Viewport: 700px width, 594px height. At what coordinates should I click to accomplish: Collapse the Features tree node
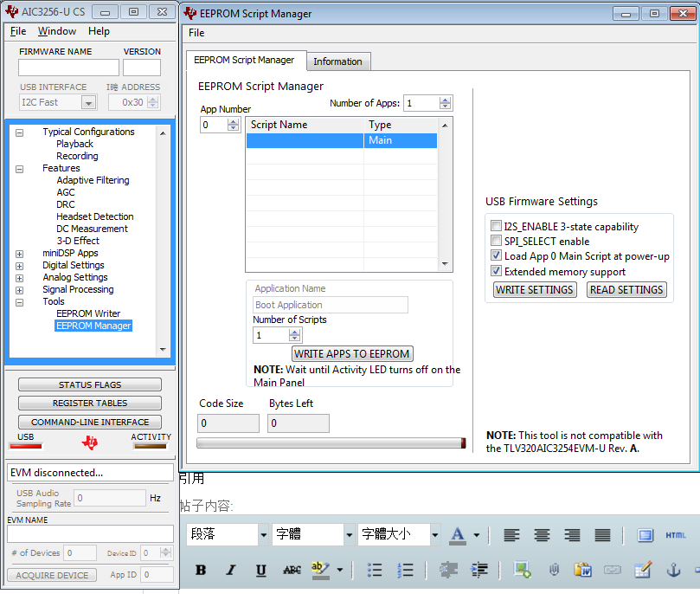click(x=19, y=169)
